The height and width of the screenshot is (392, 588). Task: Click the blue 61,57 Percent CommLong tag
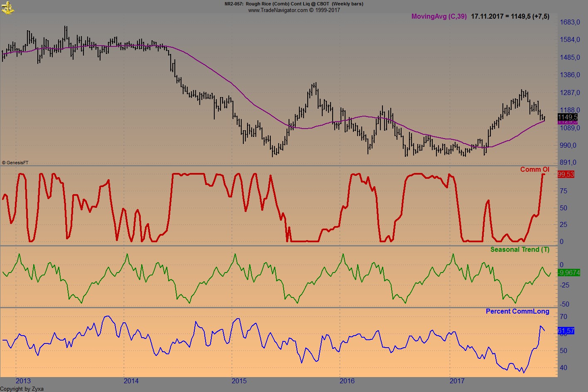click(x=566, y=331)
